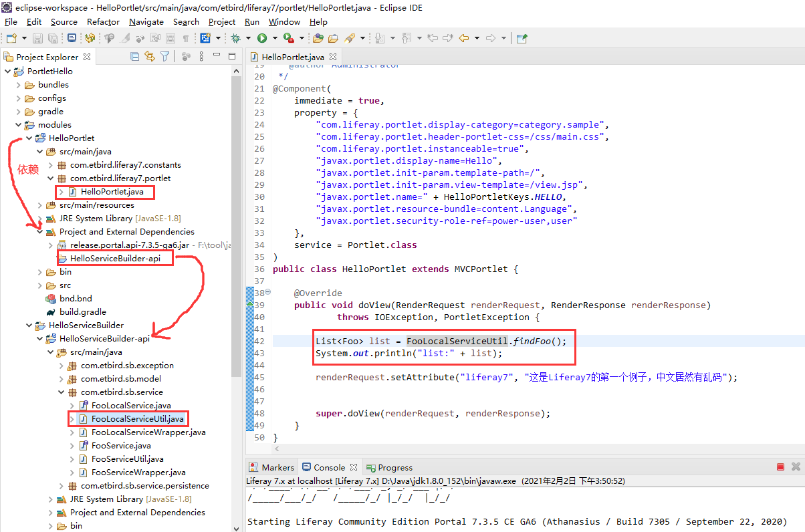
Task: Click the Run Last Tool icon with red toolbox
Action: pos(289,38)
